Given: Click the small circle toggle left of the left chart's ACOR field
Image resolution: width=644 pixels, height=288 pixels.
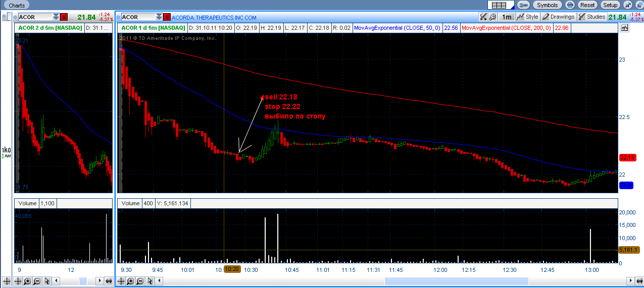Looking at the screenshot, I should point(15,17).
